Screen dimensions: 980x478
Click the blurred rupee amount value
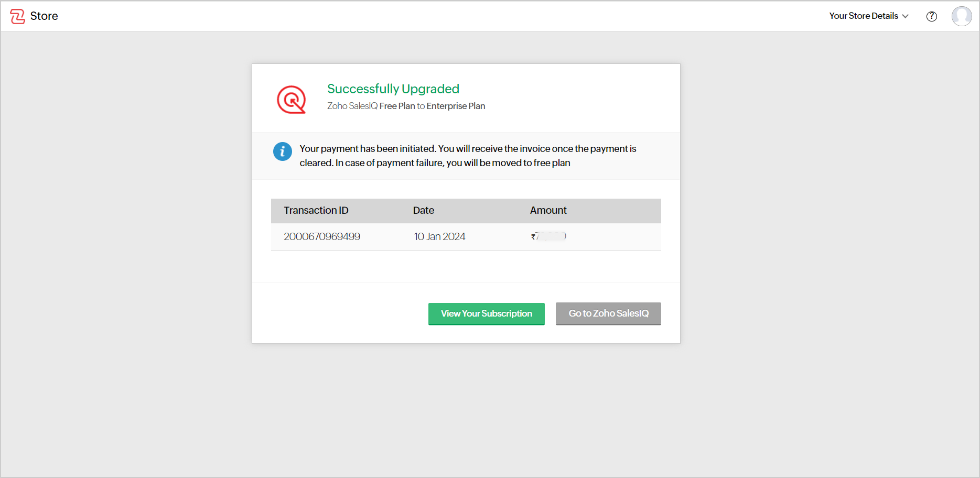tap(548, 236)
